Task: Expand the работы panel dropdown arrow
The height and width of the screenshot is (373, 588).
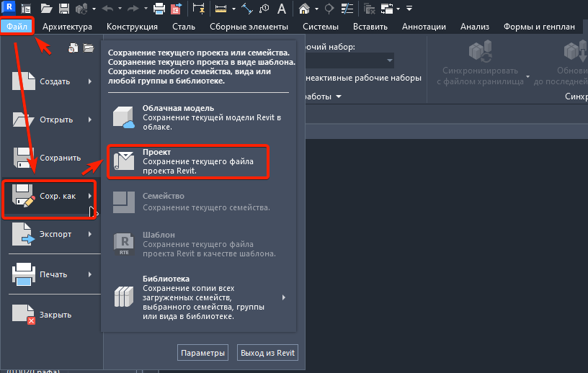Action: coord(339,96)
